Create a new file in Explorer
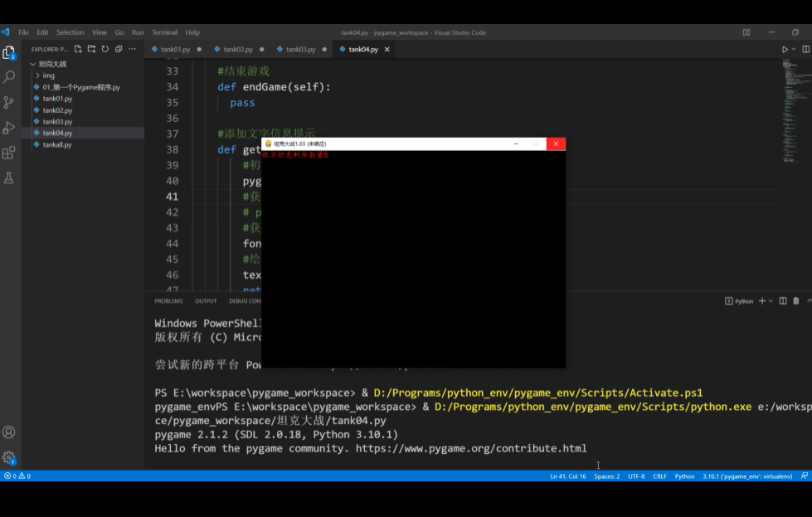812x517 pixels. point(78,49)
